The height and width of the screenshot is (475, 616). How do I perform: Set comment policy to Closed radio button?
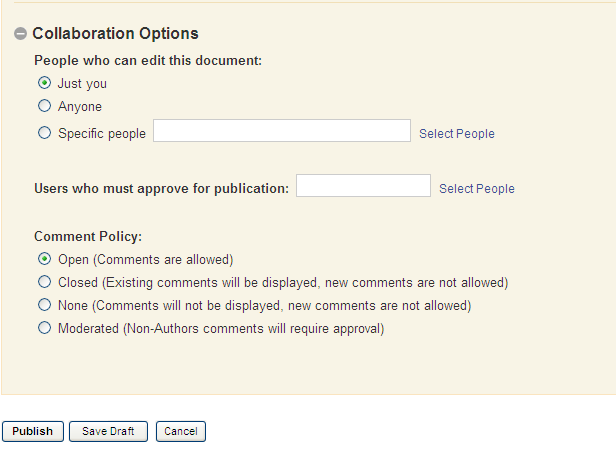click(44, 282)
